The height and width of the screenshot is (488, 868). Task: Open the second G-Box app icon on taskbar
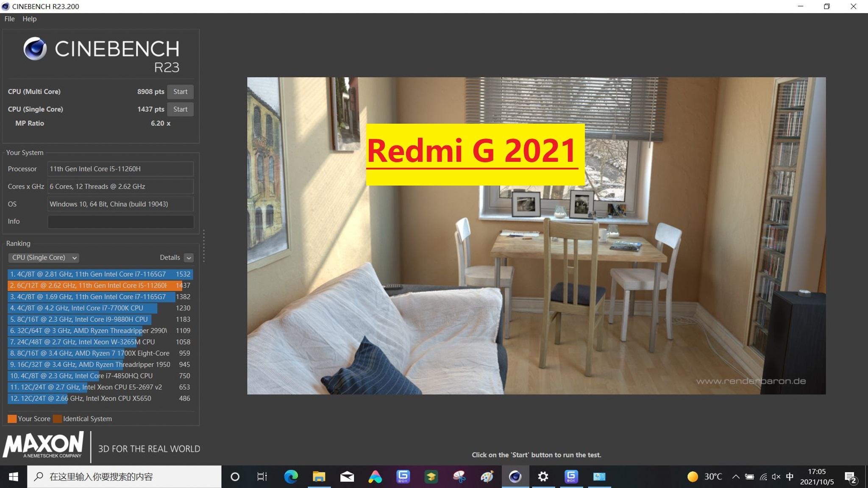571,477
